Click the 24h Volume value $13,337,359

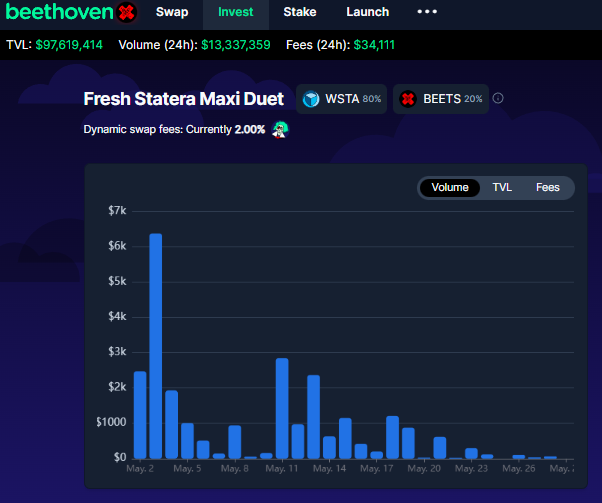coord(236,45)
